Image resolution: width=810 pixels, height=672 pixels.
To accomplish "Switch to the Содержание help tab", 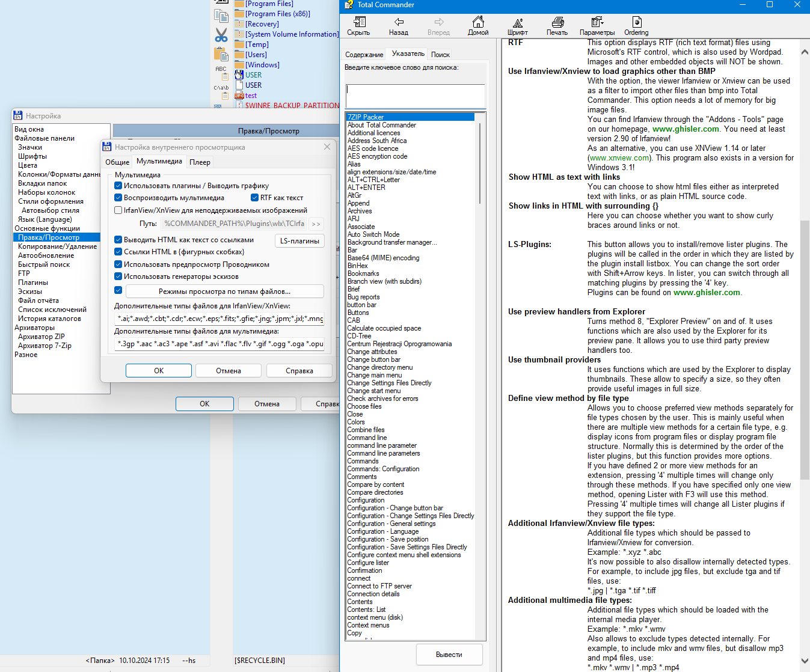I will coord(364,55).
